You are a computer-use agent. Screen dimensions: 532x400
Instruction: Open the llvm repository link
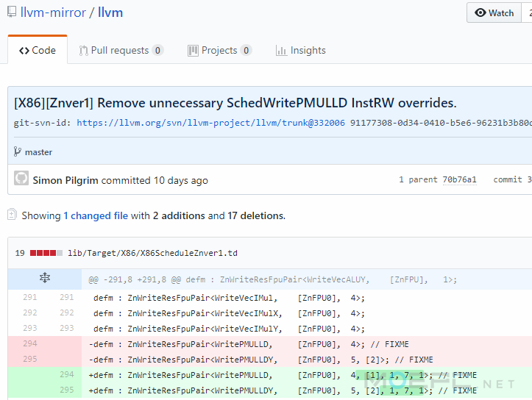click(x=110, y=12)
